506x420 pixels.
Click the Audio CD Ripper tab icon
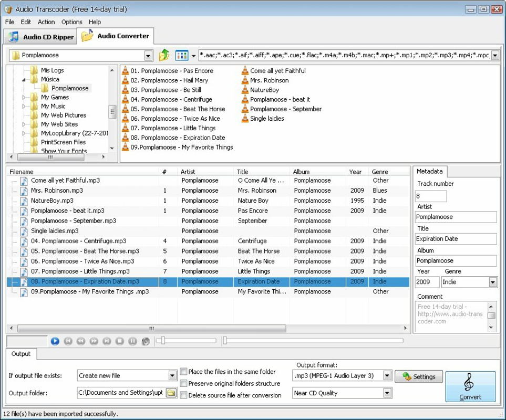pos(13,37)
